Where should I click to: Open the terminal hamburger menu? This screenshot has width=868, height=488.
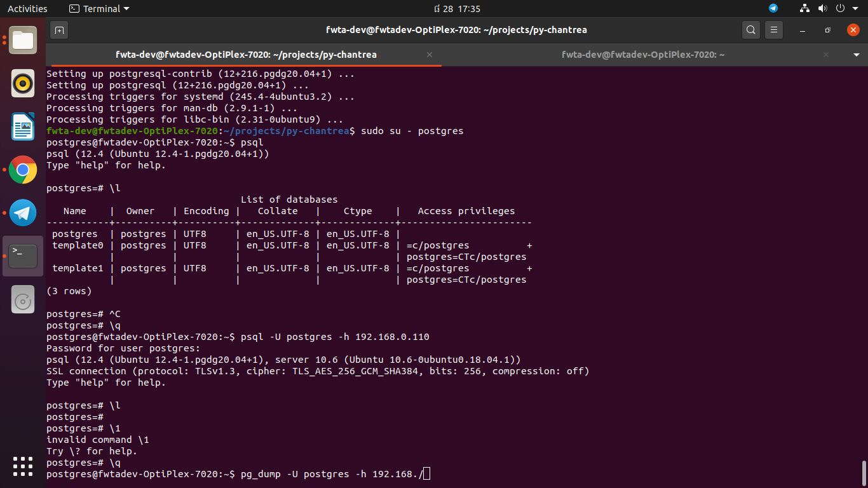(x=773, y=30)
